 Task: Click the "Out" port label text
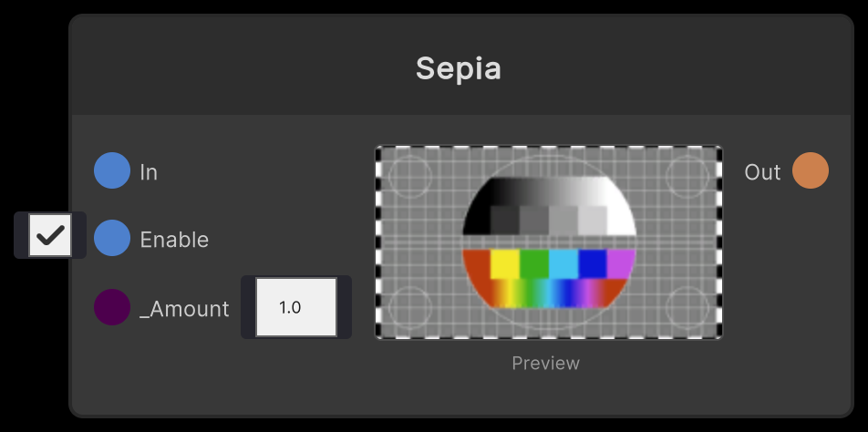pyautogui.click(x=762, y=172)
